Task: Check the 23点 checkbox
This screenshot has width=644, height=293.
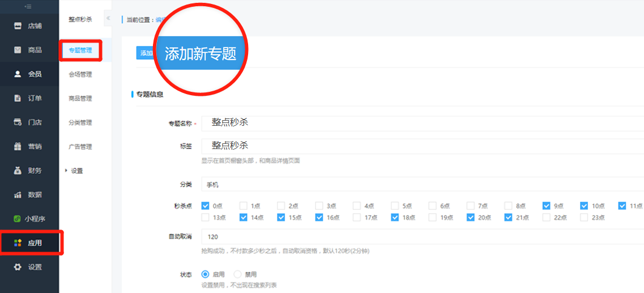Action: (x=584, y=218)
